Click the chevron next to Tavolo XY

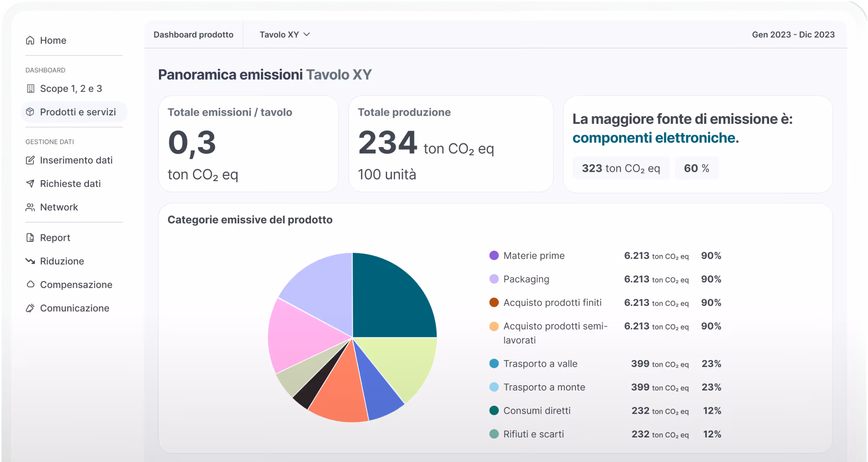[x=307, y=35]
